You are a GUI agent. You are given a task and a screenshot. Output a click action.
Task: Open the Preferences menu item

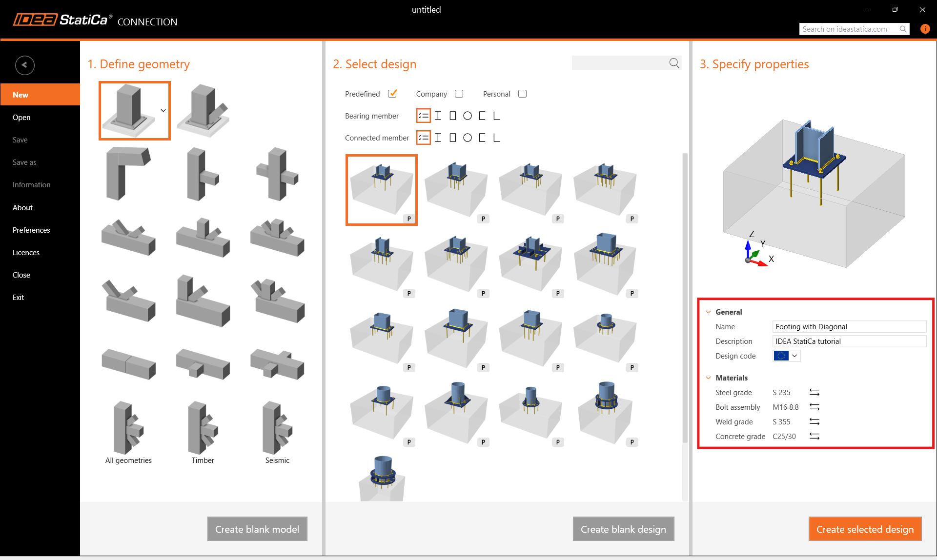pyautogui.click(x=31, y=230)
